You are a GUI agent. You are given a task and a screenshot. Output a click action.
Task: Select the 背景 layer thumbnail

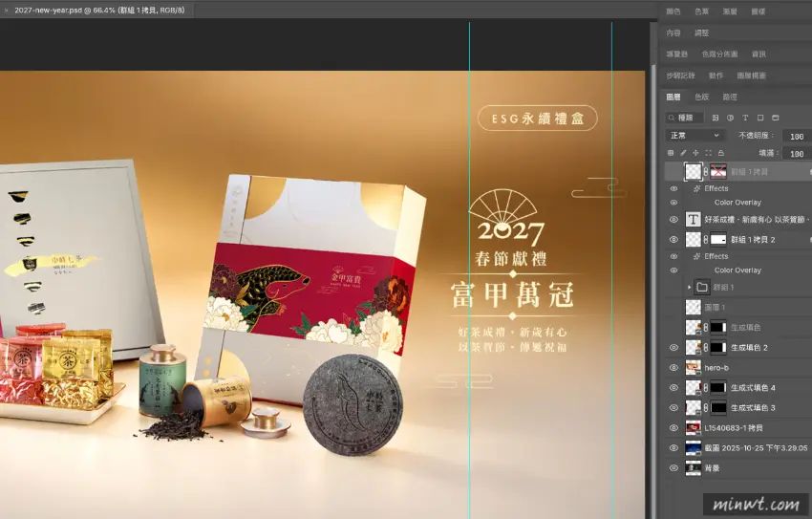click(x=693, y=468)
